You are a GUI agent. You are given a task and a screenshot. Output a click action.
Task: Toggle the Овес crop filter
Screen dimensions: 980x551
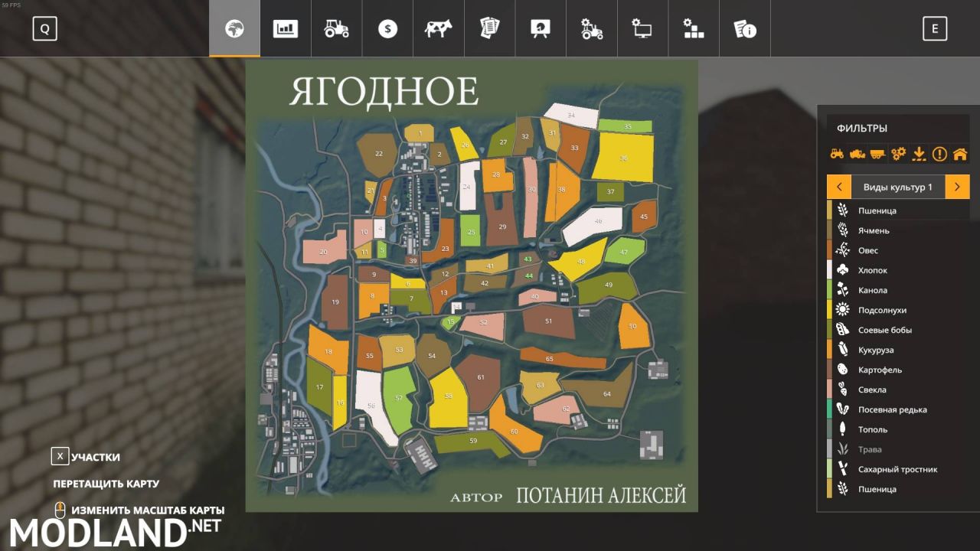pos(898,250)
